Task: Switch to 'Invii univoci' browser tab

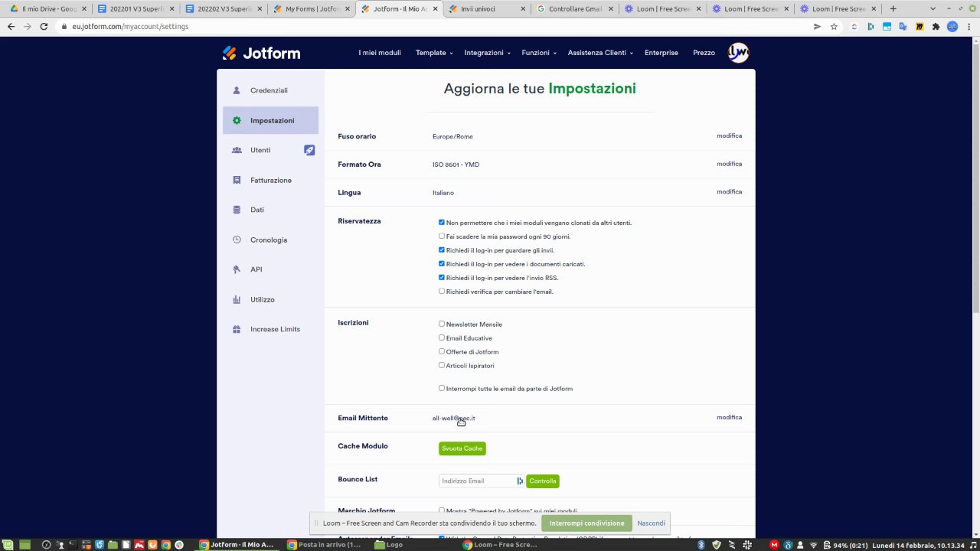Action: pyautogui.click(x=488, y=9)
